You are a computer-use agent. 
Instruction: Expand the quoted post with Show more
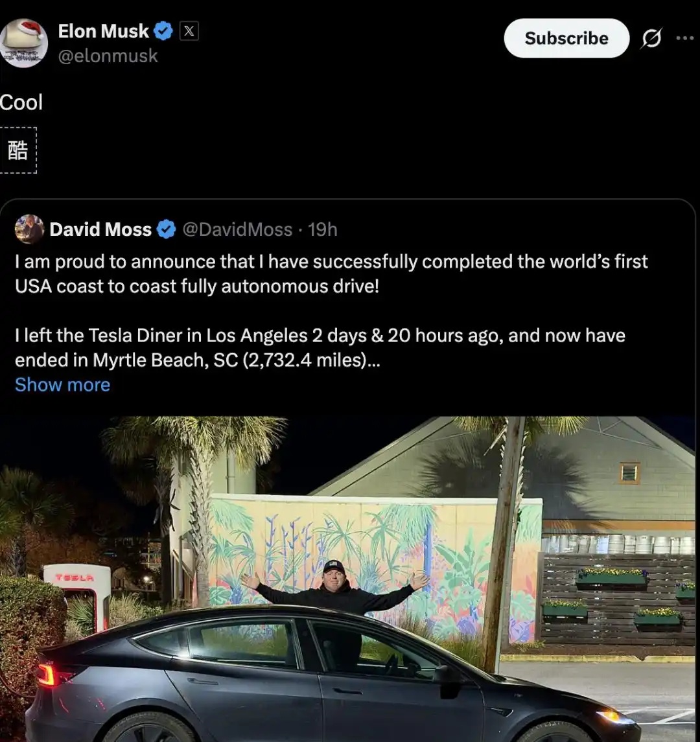[x=62, y=385]
